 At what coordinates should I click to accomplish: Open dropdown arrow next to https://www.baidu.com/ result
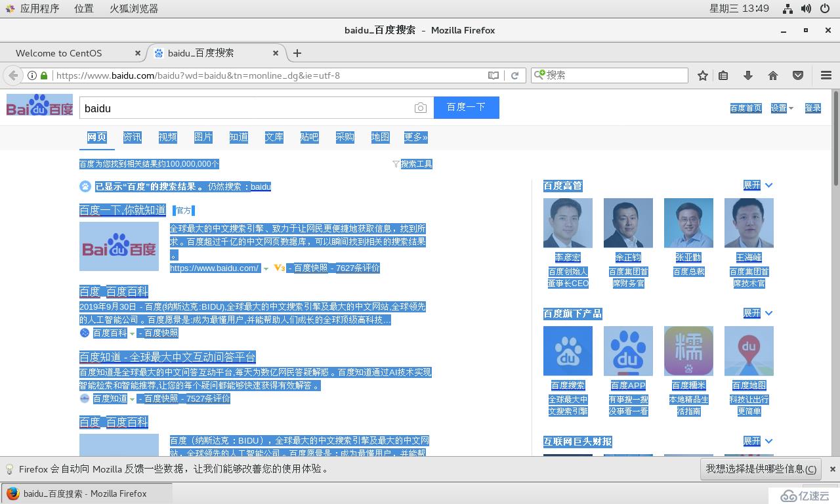266,268
